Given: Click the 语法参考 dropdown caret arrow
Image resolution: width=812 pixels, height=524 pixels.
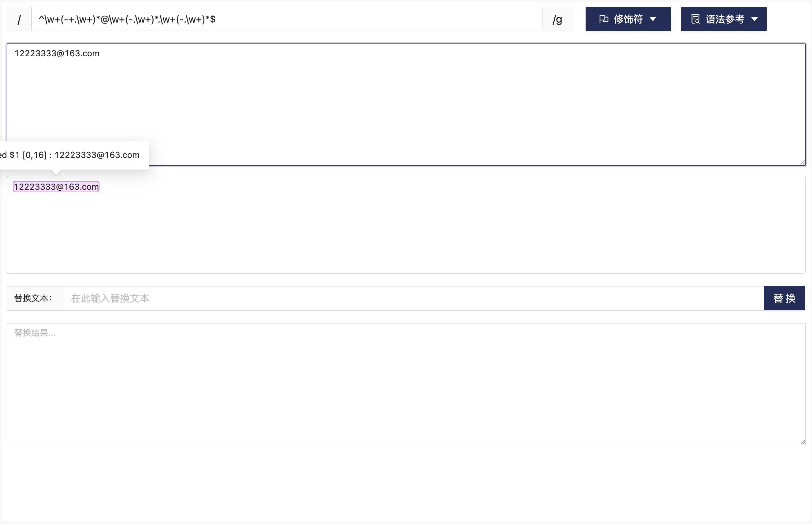Looking at the screenshot, I should [754, 19].
